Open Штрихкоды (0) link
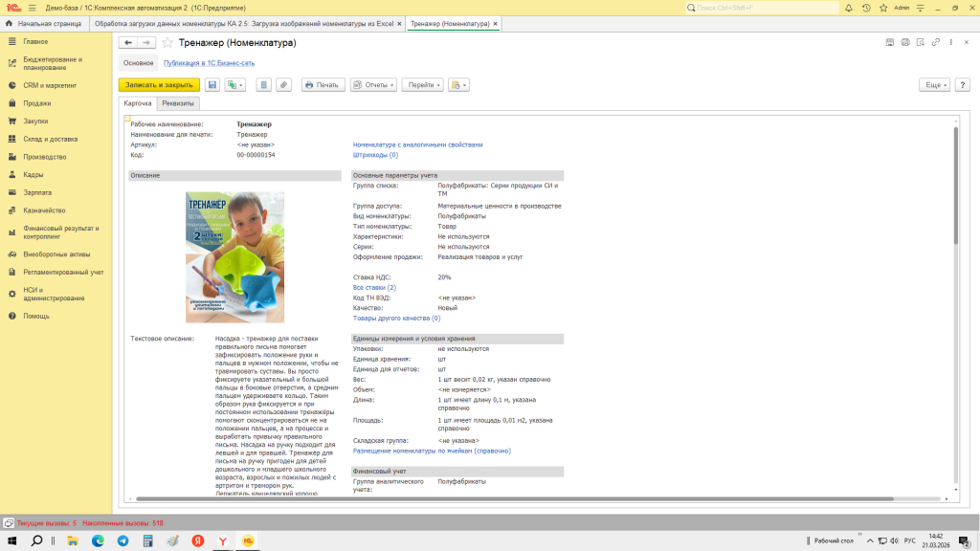This screenshot has width=980, height=551. click(x=375, y=155)
